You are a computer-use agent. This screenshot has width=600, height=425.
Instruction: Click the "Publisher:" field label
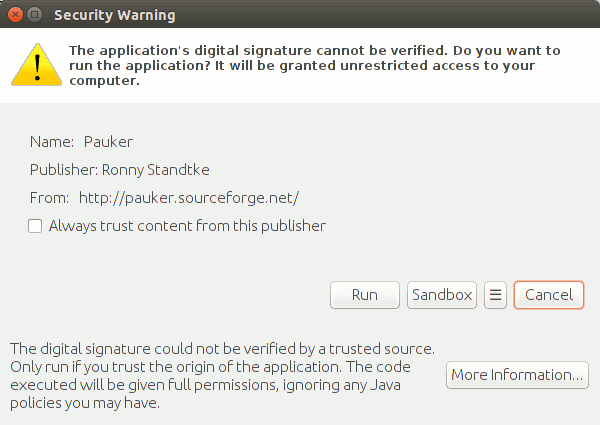coord(64,170)
